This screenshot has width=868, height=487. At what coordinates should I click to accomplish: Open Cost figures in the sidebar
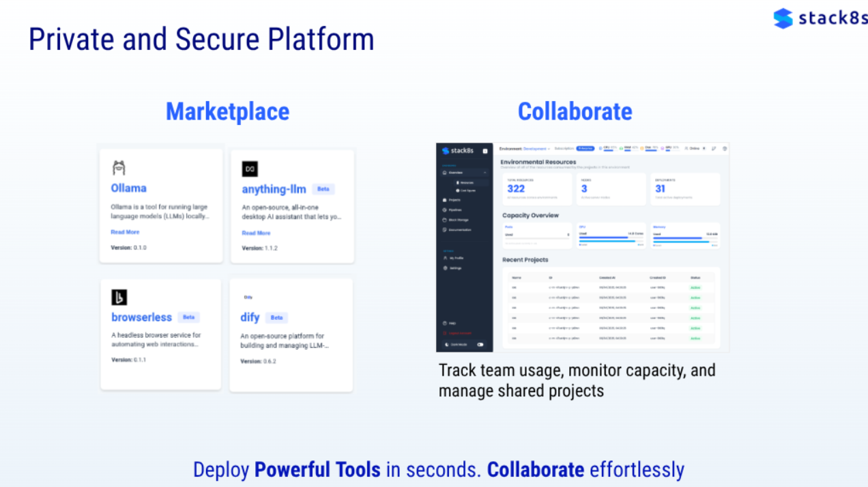[466, 191]
